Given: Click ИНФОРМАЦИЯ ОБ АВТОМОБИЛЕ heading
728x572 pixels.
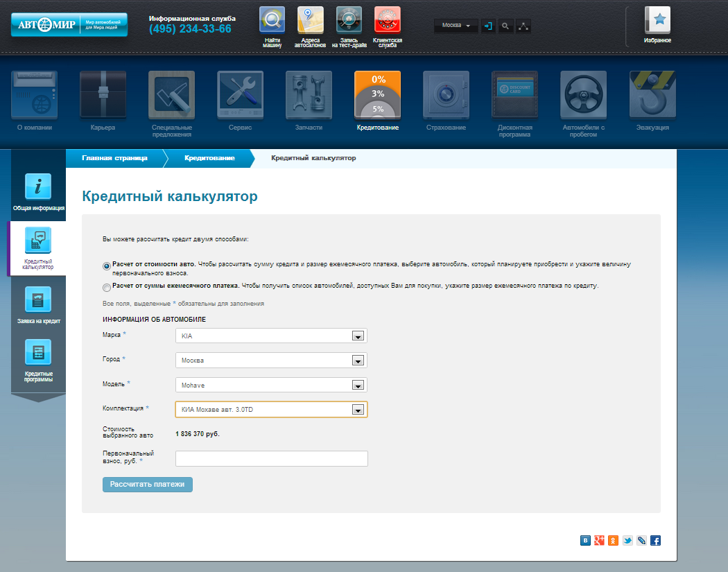Looking at the screenshot, I should coord(154,320).
